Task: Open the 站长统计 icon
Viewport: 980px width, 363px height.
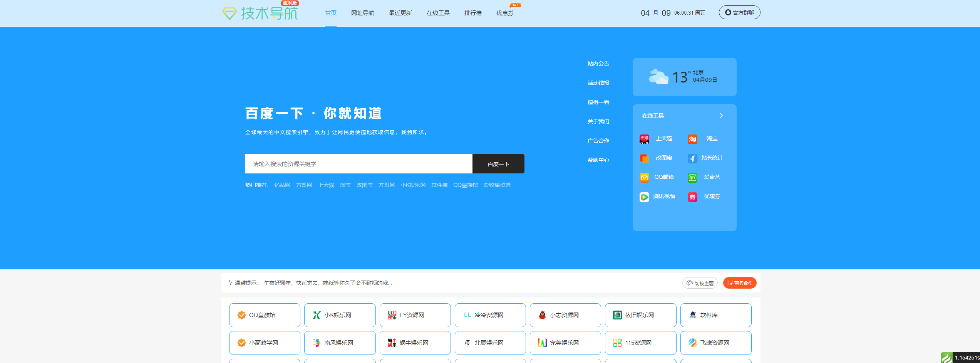Action: click(692, 158)
